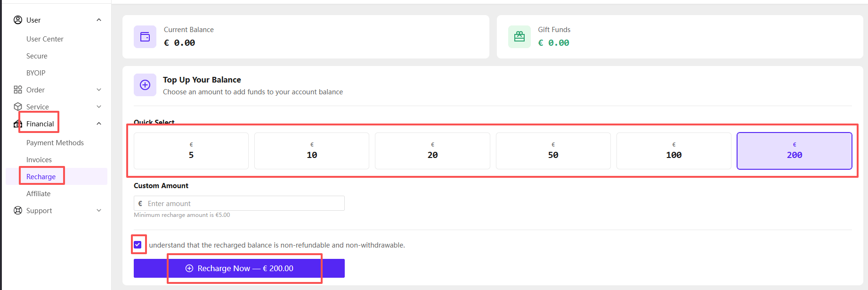Click the Support lifebuoy icon
The height and width of the screenshot is (290, 868).
18,210
